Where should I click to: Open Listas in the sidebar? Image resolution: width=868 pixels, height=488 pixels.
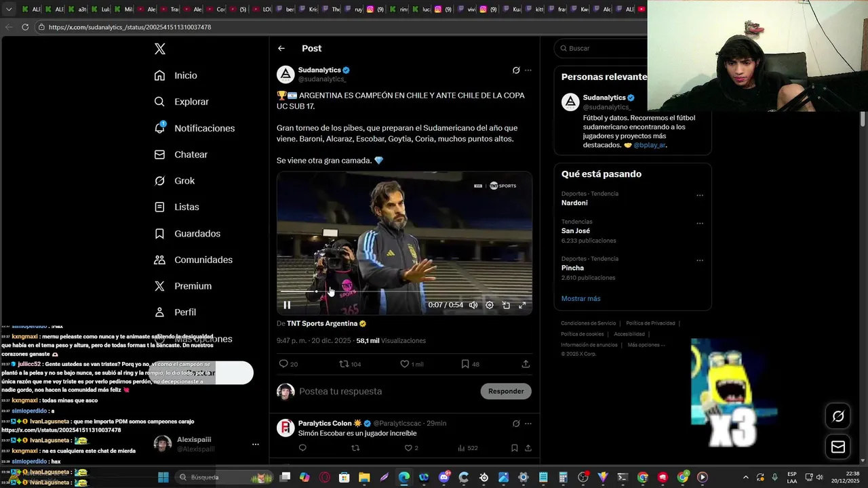point(176,207)
